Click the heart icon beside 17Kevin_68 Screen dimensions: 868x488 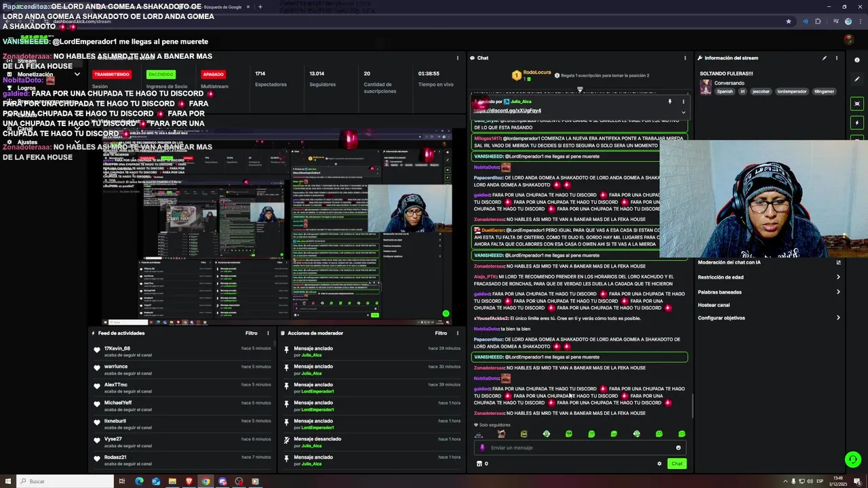pyautogui.click(x=97, y=350)
